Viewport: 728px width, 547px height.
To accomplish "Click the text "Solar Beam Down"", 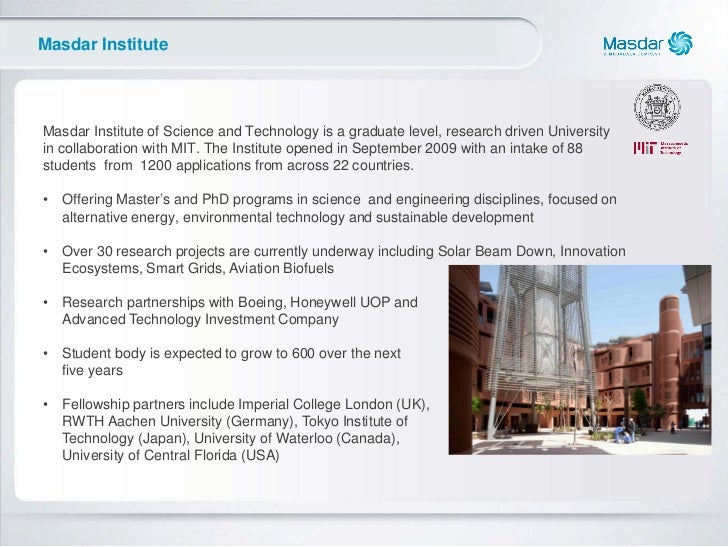I will (495, 251).
